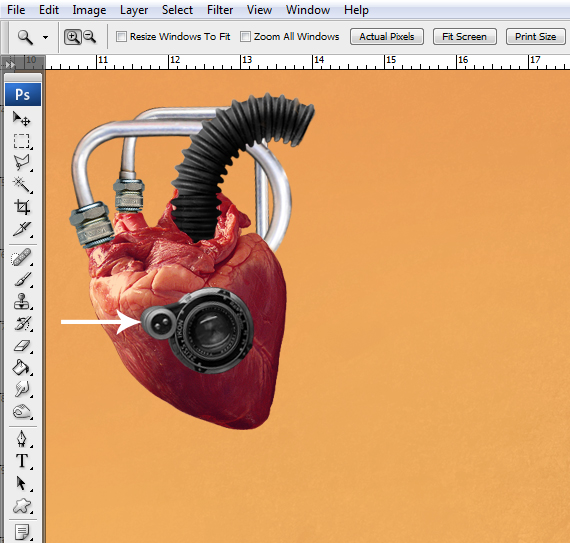Choose the Paint Bucket tool
This screenshot has height=543, width=570.
[x=22, y=367]
